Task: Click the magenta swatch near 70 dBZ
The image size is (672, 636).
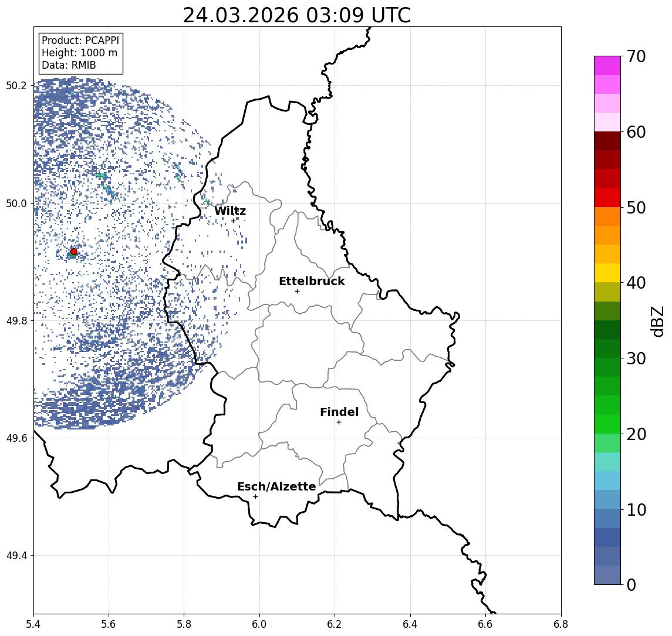Action: coord(607,66)
